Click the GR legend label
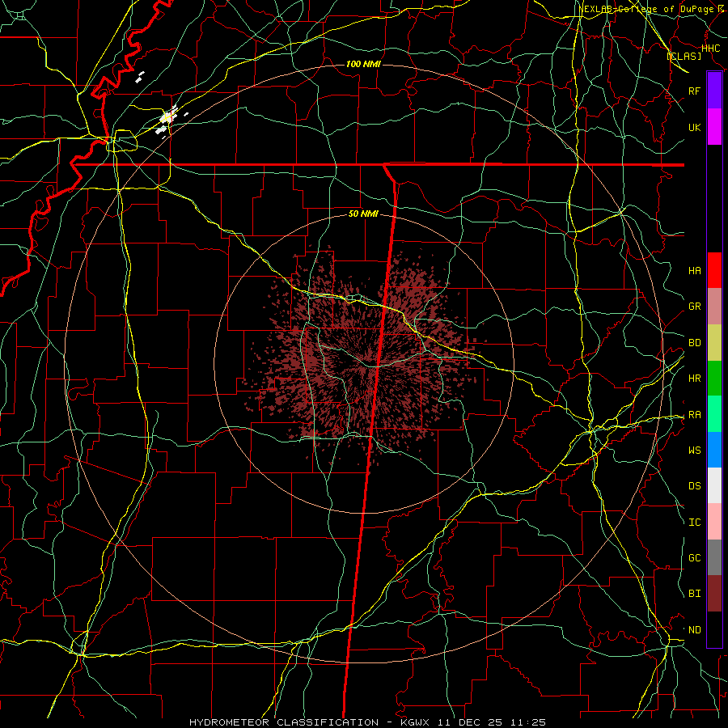The width and height of the screenshot is (728, 728). [x=695, y=307]
